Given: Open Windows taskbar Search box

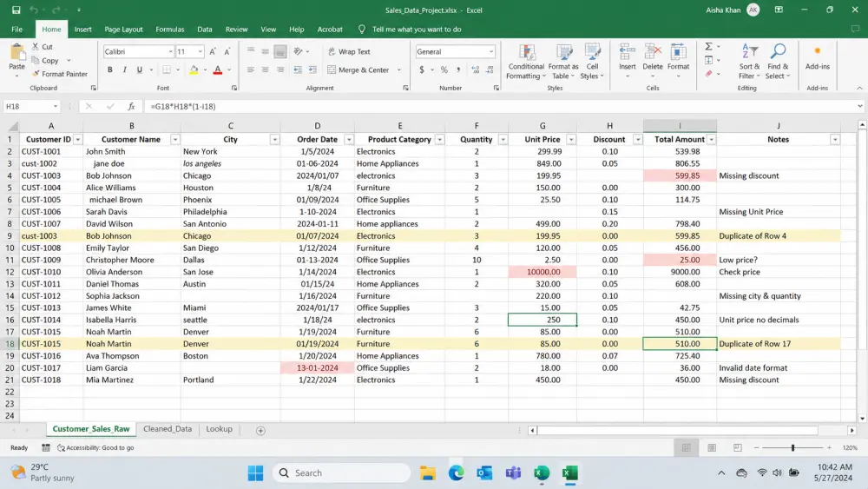Looking at the screenshot, I should point(341,473).
